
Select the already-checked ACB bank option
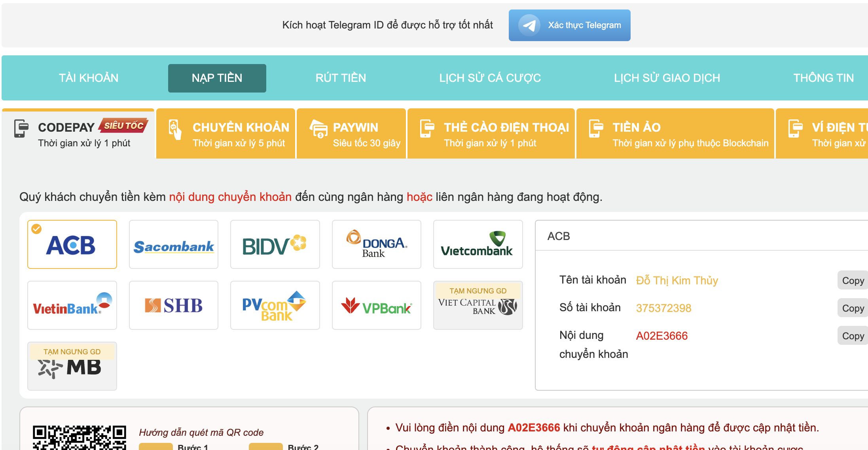tap(72, 244)
